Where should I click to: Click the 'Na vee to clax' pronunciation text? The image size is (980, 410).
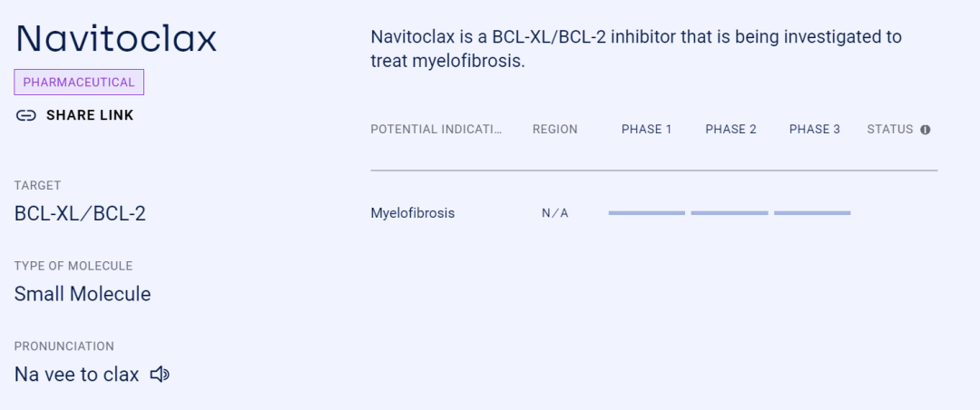click(77, 374)
